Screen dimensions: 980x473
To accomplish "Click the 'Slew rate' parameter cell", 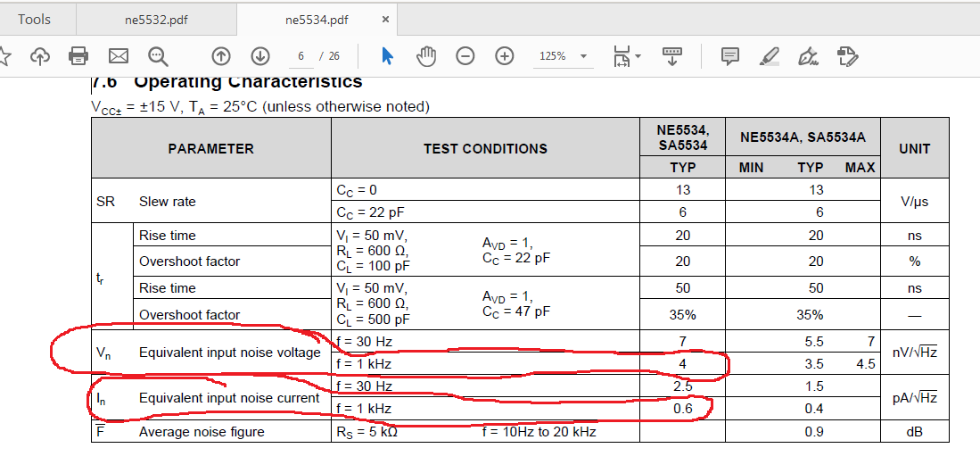I will pyautogui.click(x=167, y=202).
